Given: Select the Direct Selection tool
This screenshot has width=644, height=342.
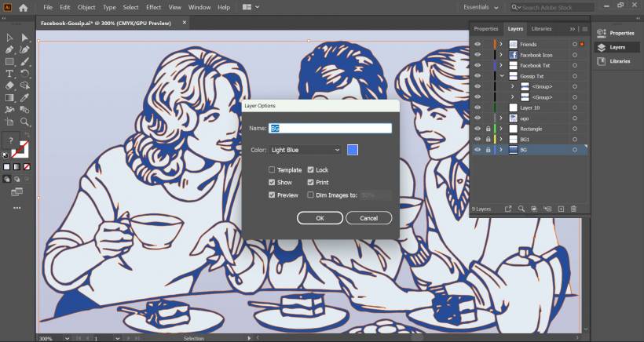Looking at the screenshot, I should (x=25, y=37).
